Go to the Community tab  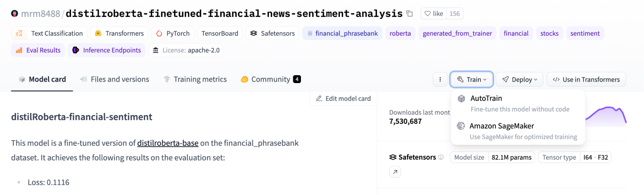[x=270, y=79]
